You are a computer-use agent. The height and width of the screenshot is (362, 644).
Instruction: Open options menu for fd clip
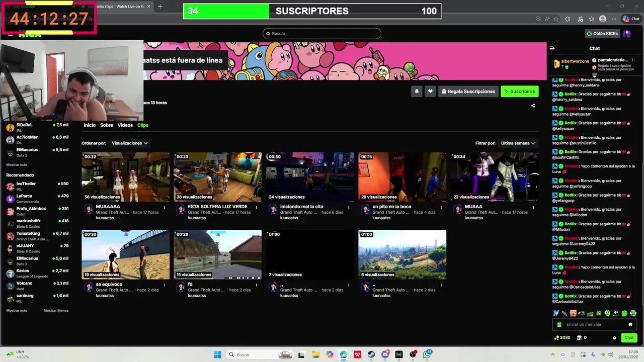[x=257, y=285]
